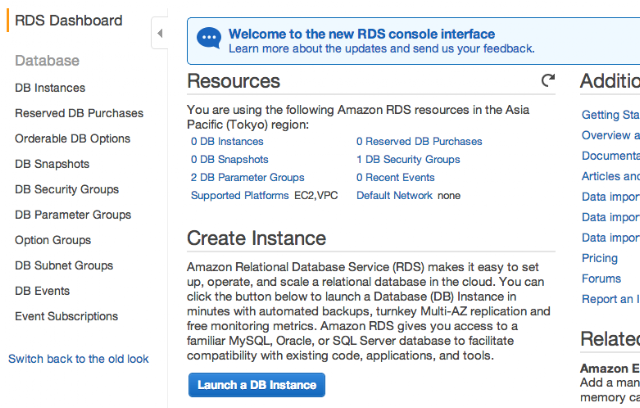640x408 pixels.
Task: Open DB Instances in sidebar
Action: tap(50, 88)
